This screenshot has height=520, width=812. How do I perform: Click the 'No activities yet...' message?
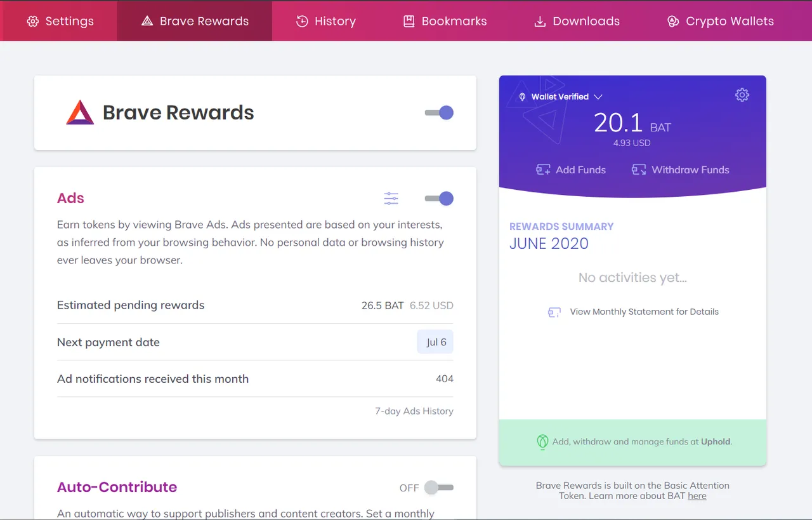[632, 277]
